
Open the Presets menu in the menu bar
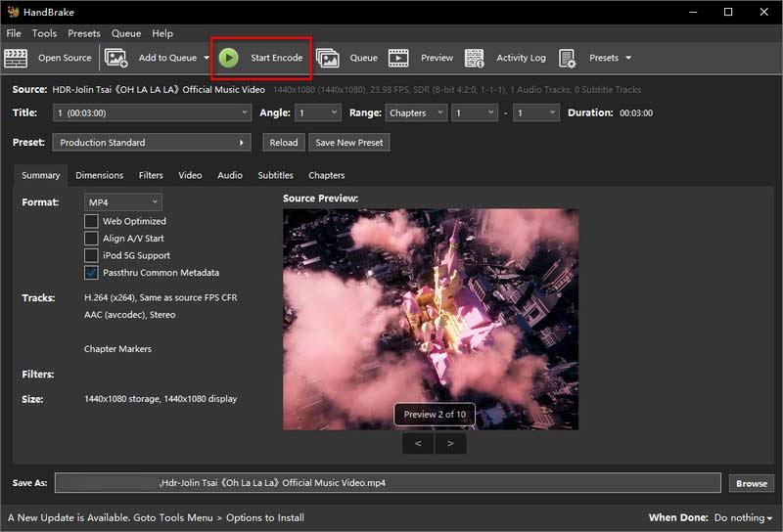pos(84,33)
